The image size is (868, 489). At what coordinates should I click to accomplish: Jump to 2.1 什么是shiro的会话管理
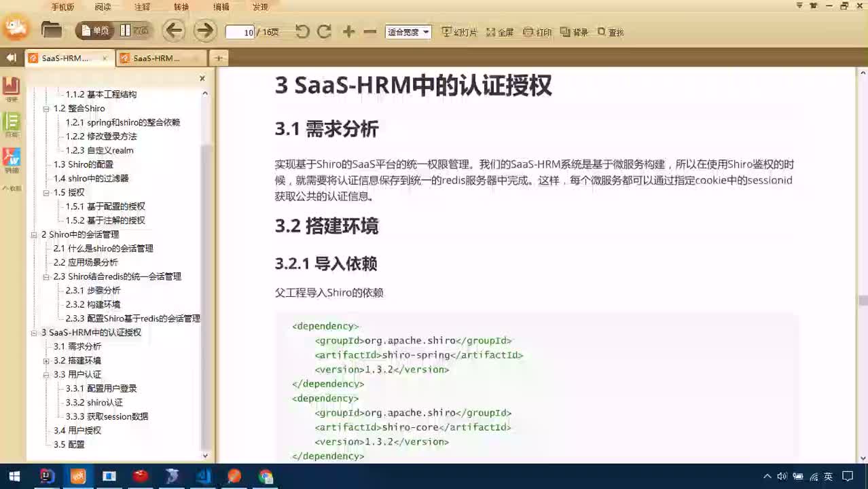(x=103, y=249)
